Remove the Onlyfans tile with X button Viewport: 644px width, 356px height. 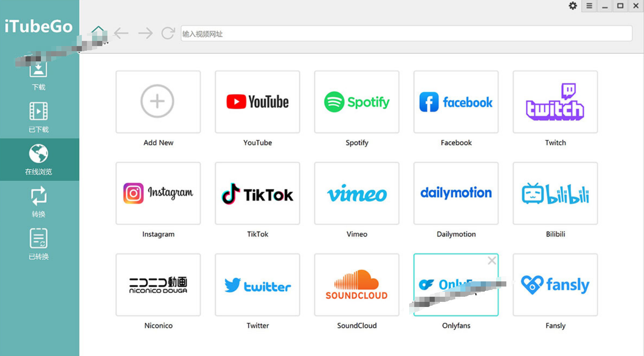(x=492, y=260)
